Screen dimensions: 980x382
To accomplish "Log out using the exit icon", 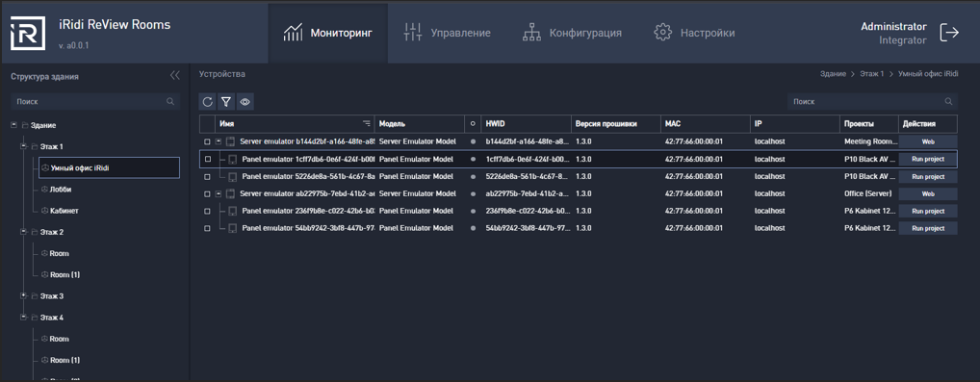I will pyautogui.click(x=949, y=33).
